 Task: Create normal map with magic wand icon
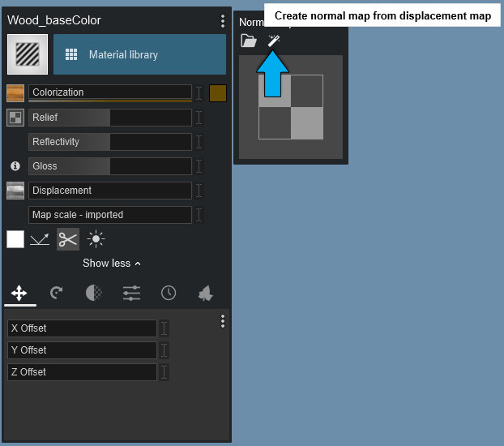tap(274, 41)
